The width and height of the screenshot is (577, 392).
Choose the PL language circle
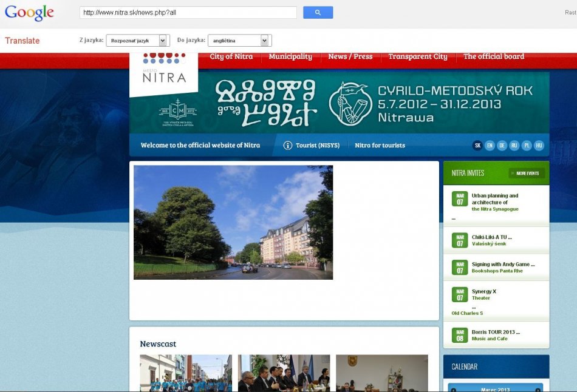pos(527,146)
